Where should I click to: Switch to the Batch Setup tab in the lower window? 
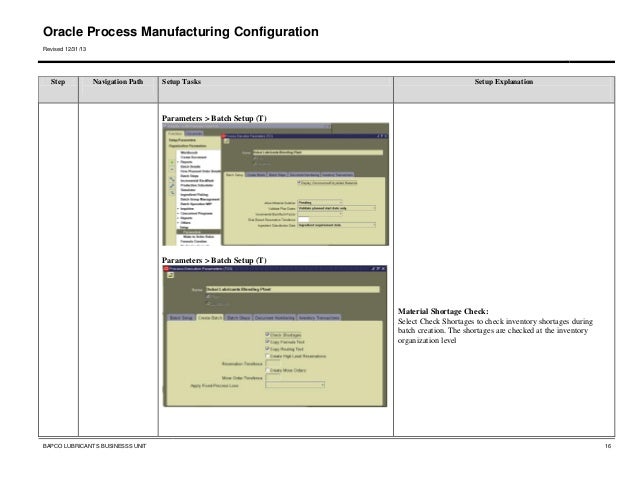181,317
